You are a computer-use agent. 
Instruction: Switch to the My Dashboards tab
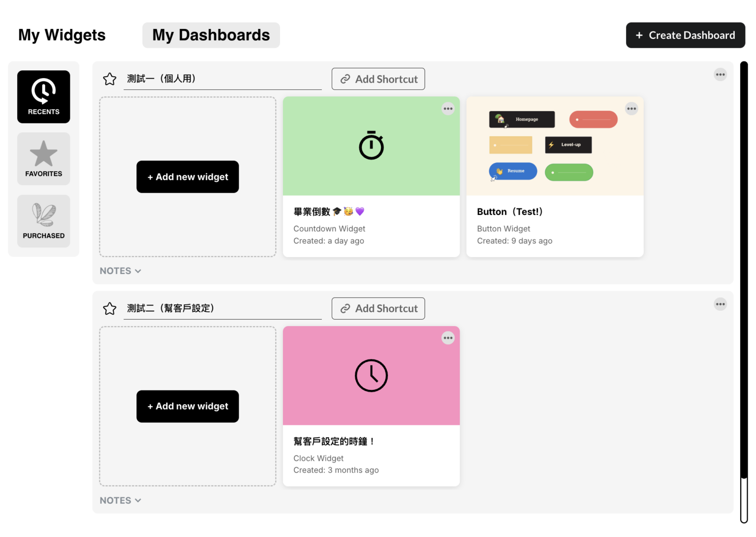[x=211, y=35]
